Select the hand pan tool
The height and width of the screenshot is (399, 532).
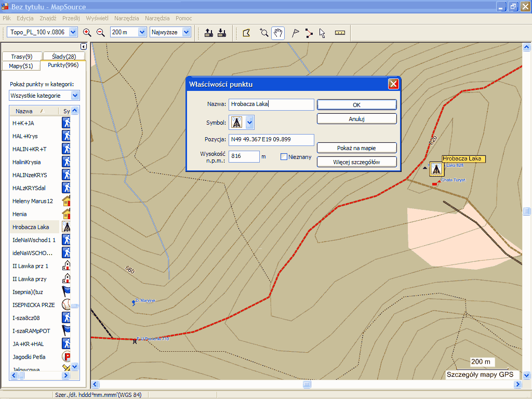pyautogui.click(x=278, y=33)
